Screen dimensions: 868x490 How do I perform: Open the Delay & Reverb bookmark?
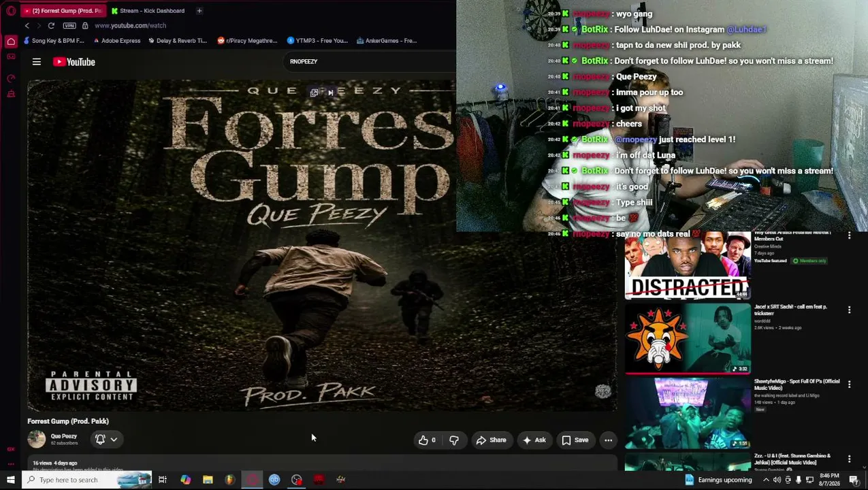pyautogui.click(x=178, y=41)
